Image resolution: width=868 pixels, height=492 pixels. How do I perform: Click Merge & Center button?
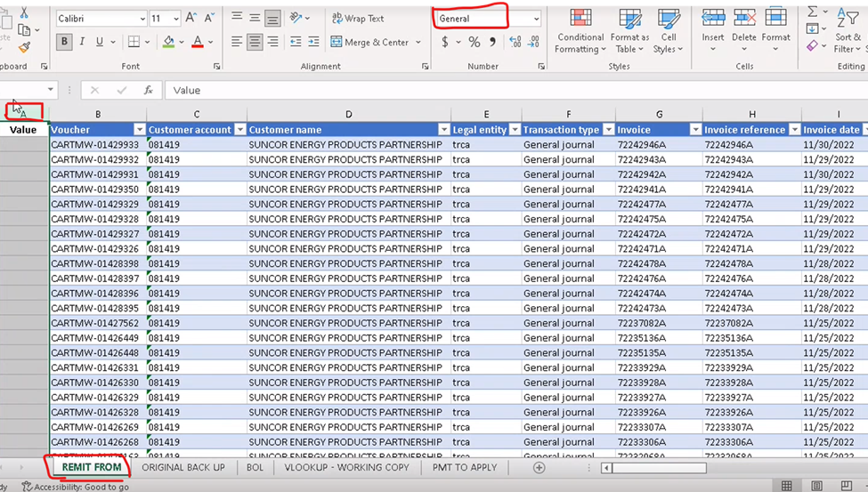tap(369, 42)
